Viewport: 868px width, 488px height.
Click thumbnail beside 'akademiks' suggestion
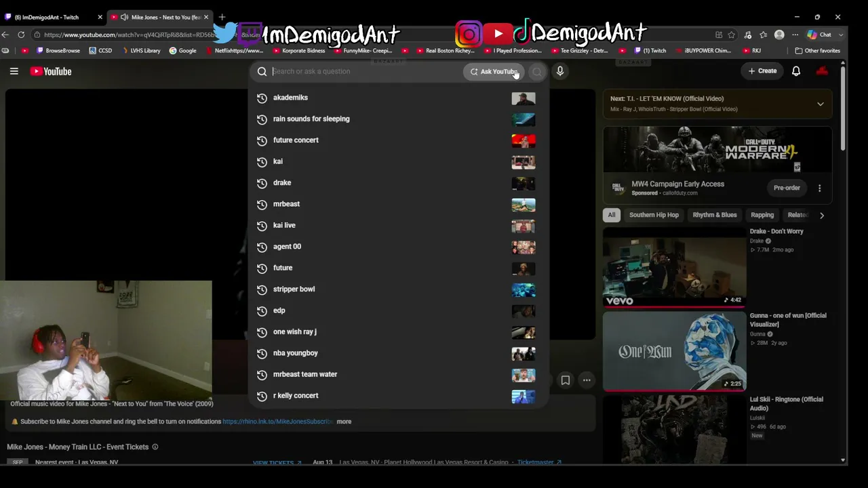point(524,98)
